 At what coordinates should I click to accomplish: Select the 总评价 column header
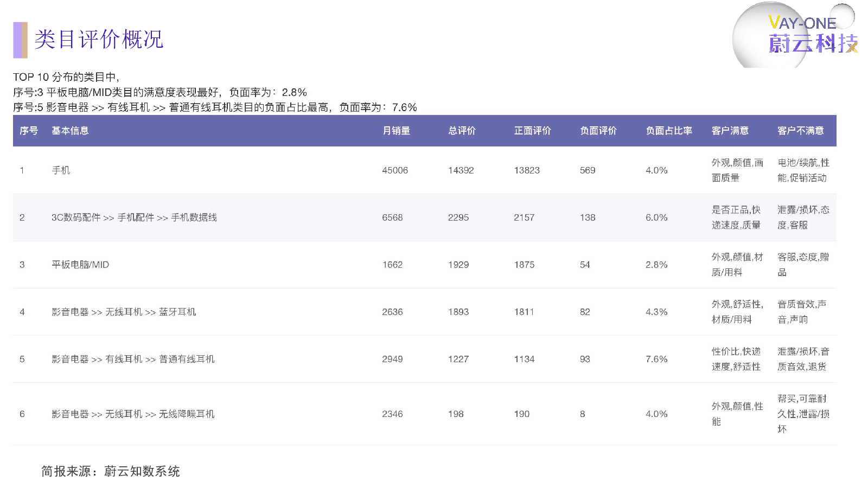pyautogui.click(x=462, y=131)
